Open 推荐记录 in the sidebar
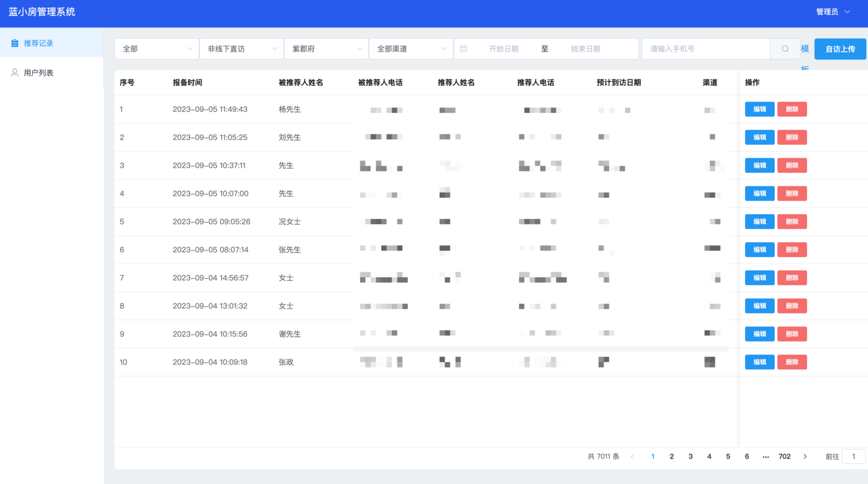 pos(38,43)
